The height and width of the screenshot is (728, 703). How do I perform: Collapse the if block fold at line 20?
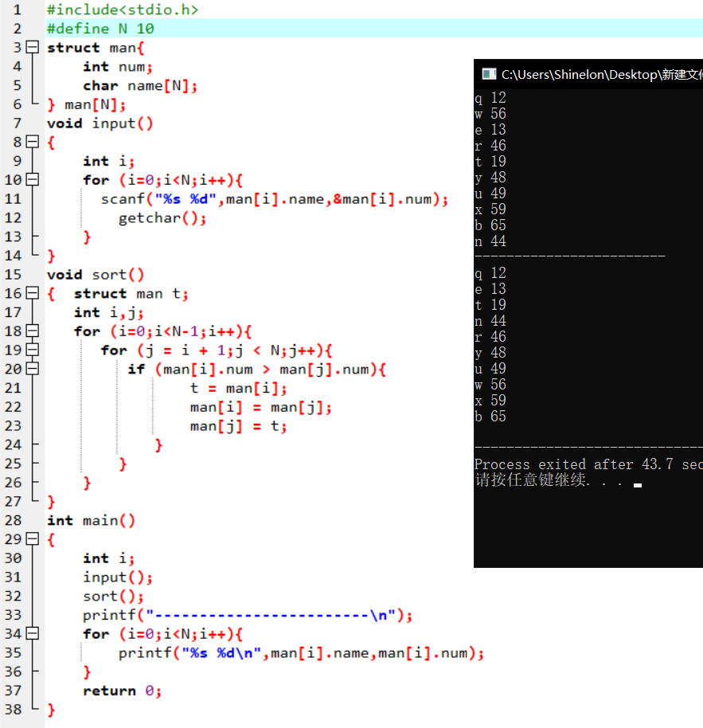point(32,369)
